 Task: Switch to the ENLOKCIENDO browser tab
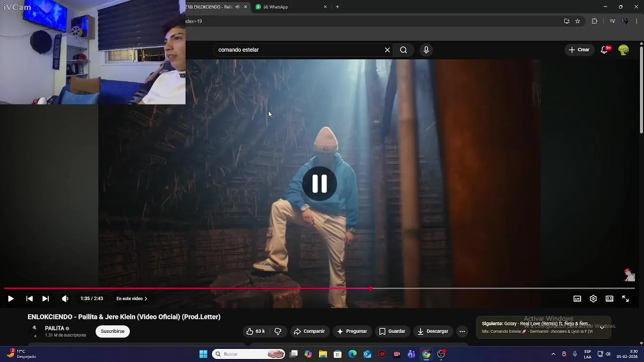point(208,7)
